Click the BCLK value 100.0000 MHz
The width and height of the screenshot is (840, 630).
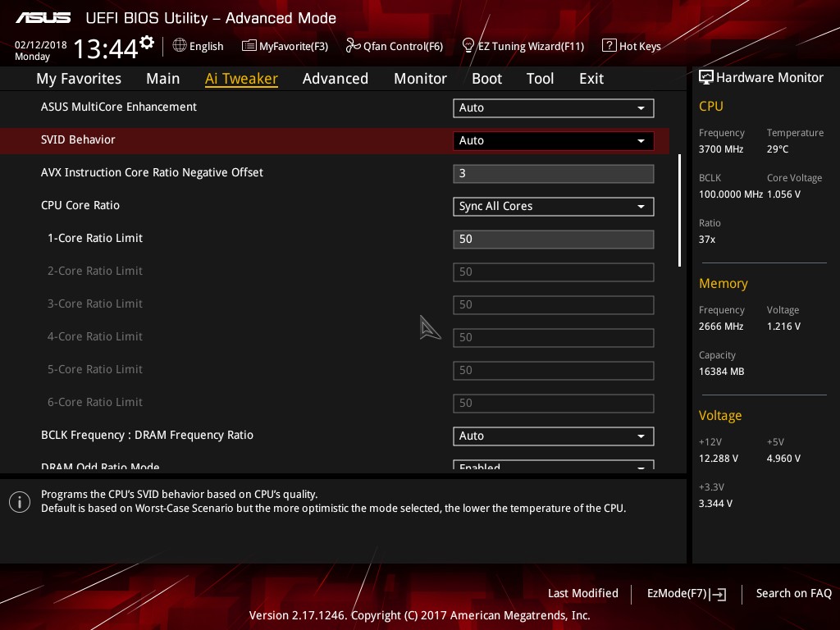coord(731,194)
